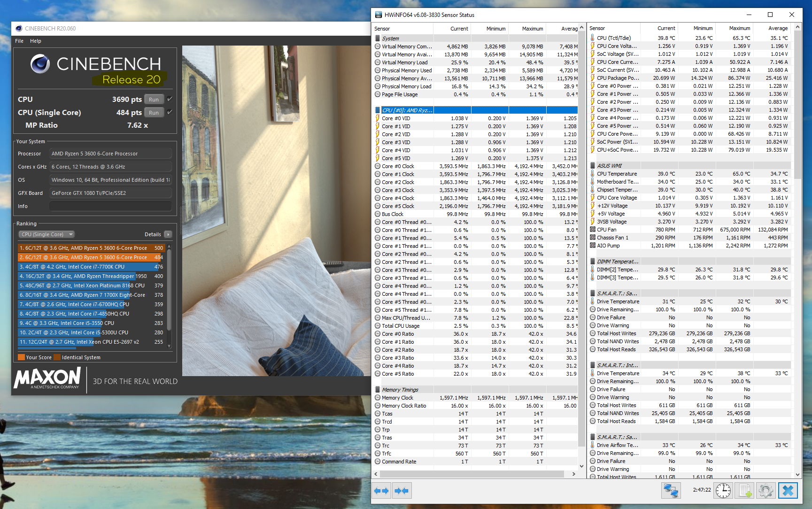Select ranking entry 11 Intel Xeon E5-2697 v2
The image size is (812, 509).
[x=91, y=342]
